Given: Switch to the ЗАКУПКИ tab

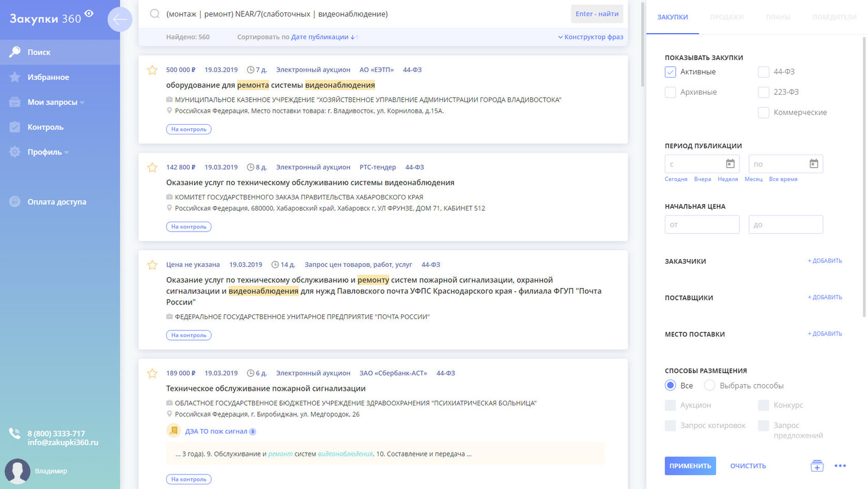Looking at the screenshot, I should pos(672,17).
